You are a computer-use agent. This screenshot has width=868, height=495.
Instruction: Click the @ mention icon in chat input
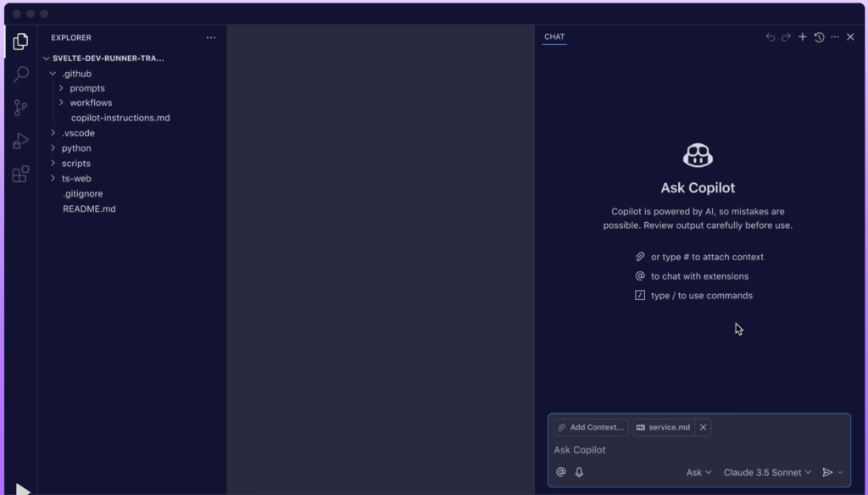click(561, 472)
